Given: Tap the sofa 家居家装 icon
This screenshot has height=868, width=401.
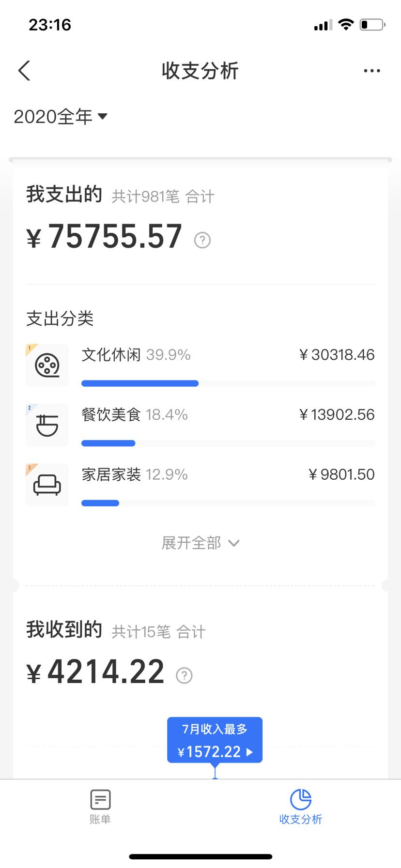Looking at the screenshot, I should click(x=47, y=485).
